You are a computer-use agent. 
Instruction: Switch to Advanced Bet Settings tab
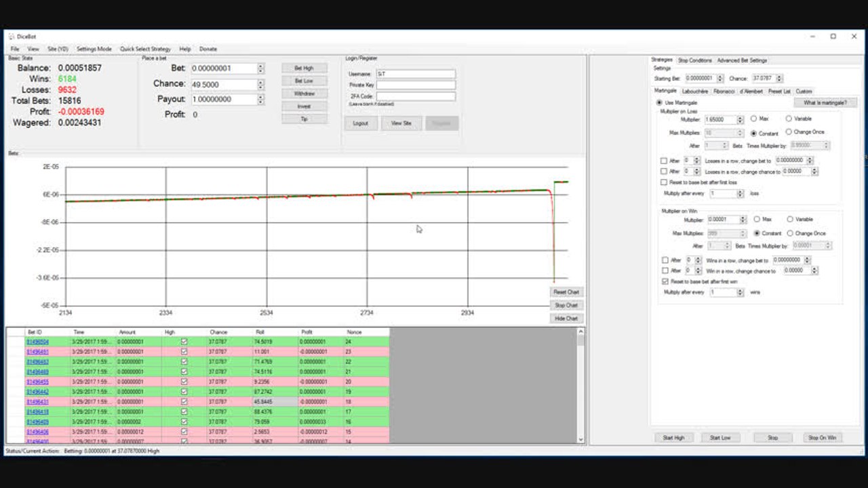tap(742, 60)
